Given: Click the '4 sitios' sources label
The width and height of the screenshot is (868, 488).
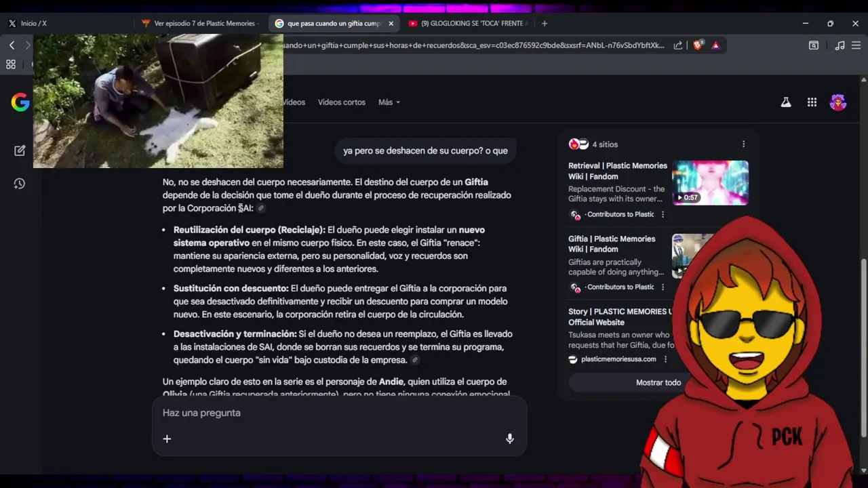Looking at the screenshot, I should (605, 144).
